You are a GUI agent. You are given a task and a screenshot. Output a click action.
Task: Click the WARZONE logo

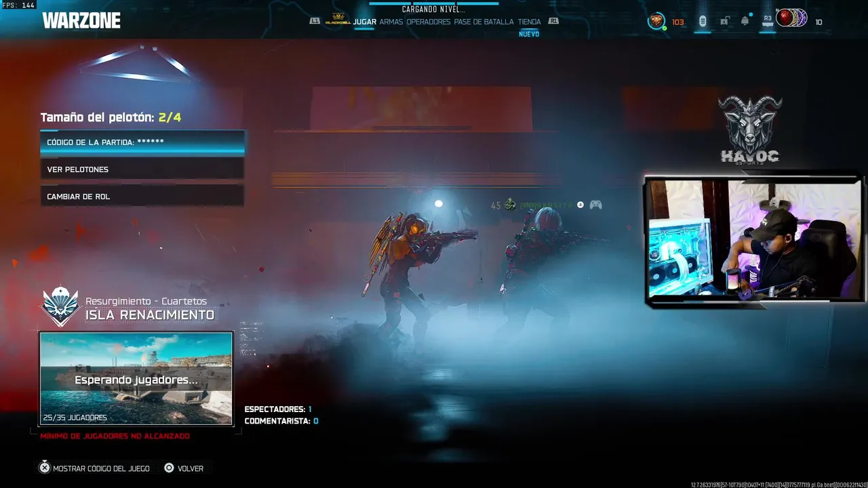pos(81,20)
